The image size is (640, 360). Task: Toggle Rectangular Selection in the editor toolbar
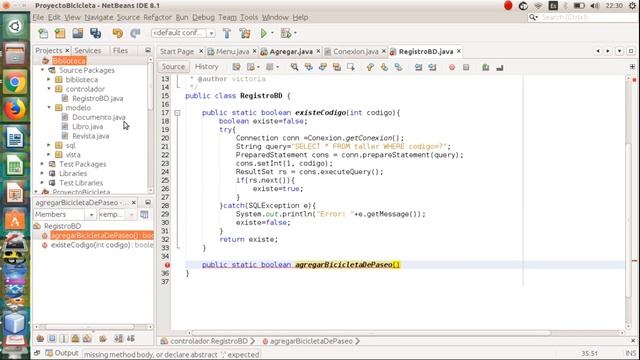tap(351, 67)
